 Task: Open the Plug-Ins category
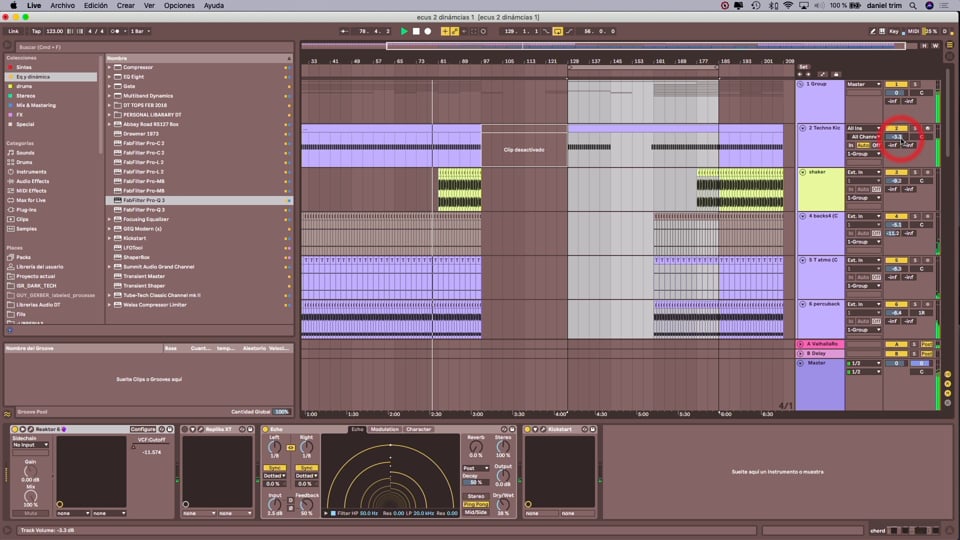tap(26, 210)
